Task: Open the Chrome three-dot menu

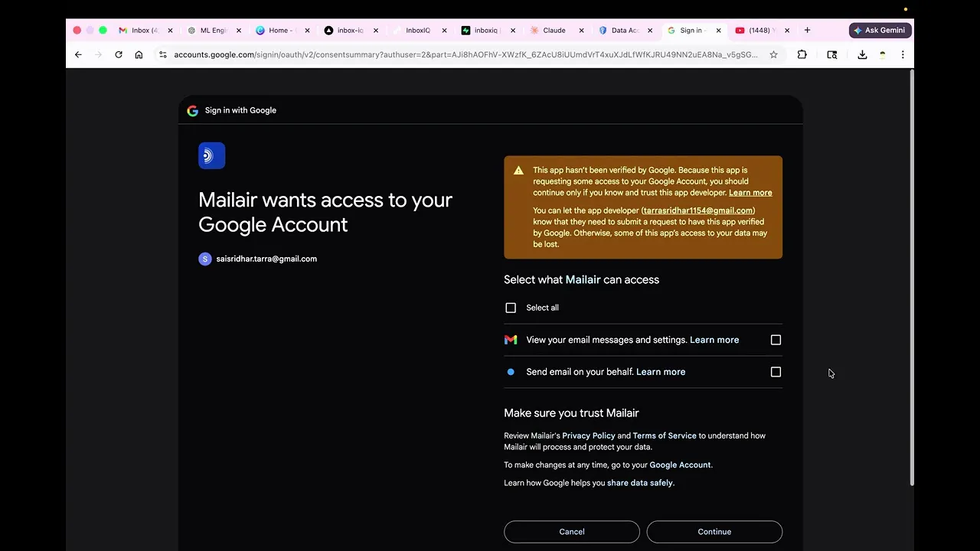Action: coord(903,54)
